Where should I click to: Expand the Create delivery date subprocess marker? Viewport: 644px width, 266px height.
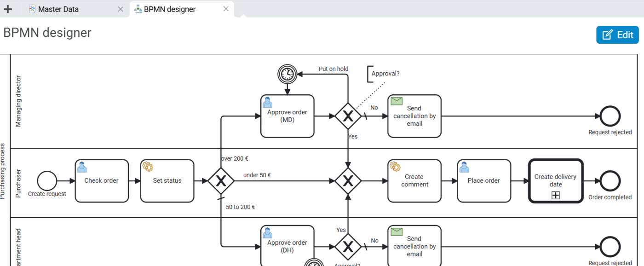click(556, 195)
